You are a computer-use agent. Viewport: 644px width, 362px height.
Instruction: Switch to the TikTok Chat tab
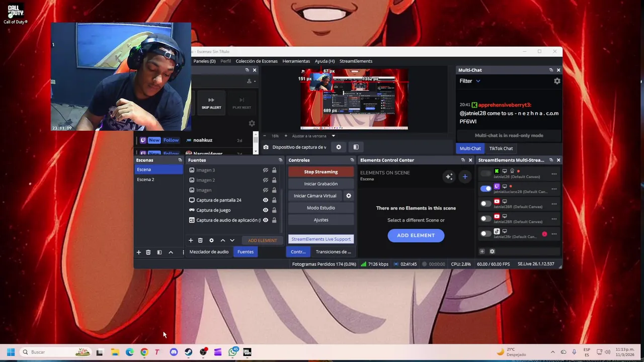coord(501,148)
